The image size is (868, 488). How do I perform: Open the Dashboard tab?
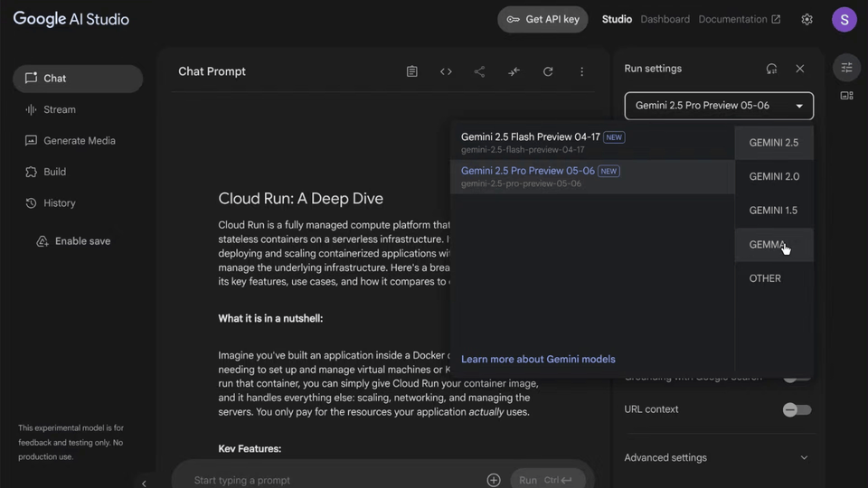coord(665,19)
